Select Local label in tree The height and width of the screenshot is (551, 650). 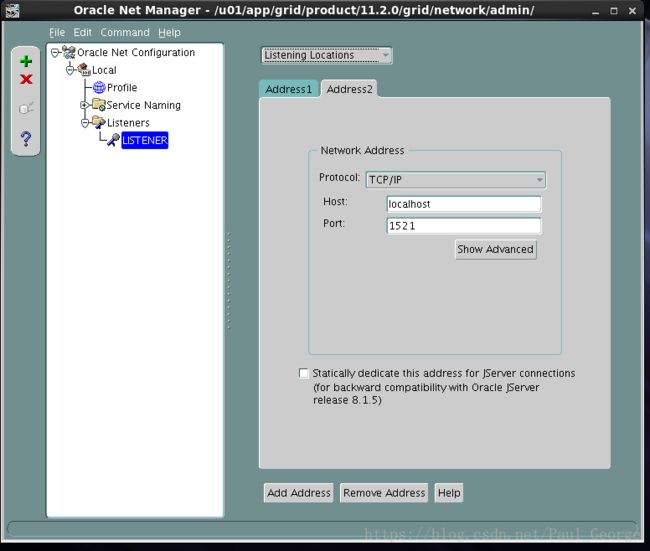104,70
